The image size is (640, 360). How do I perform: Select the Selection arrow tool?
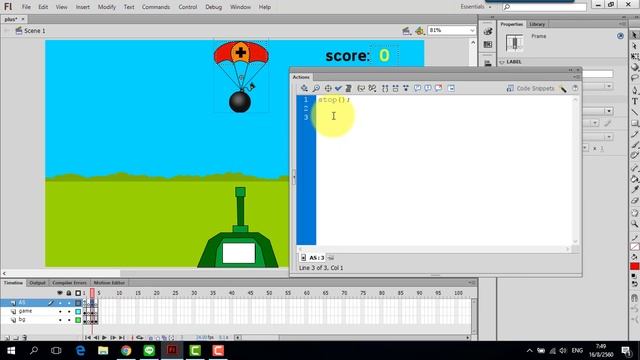point(634,36)
